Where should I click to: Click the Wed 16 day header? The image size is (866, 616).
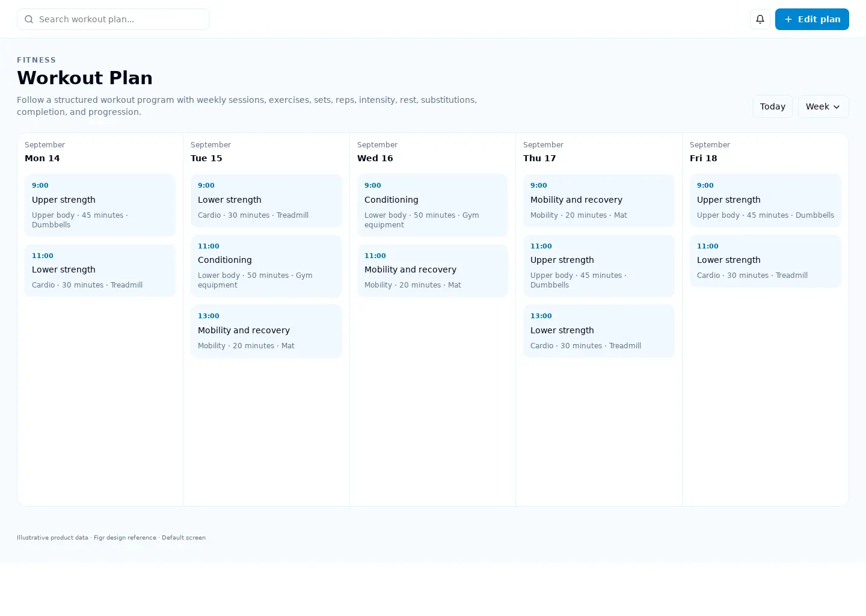pyautogui.click(x=375, y=158)
